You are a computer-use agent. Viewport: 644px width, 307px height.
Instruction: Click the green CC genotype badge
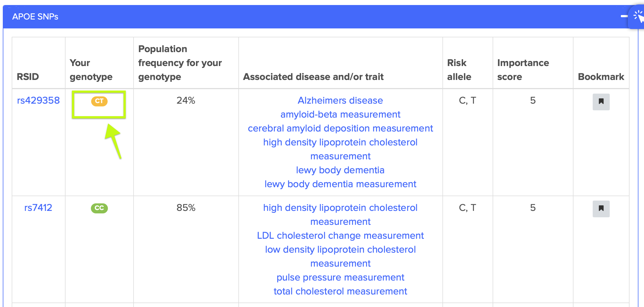click(99, 208)
